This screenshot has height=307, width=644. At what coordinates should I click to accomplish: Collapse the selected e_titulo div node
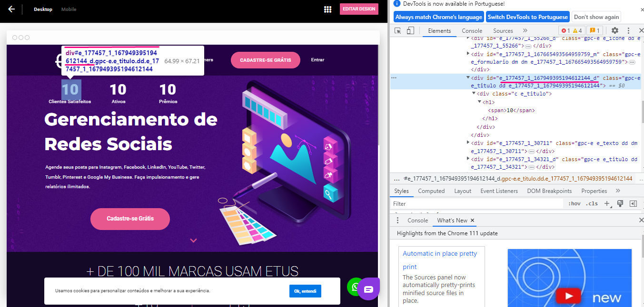click(468, 77)
